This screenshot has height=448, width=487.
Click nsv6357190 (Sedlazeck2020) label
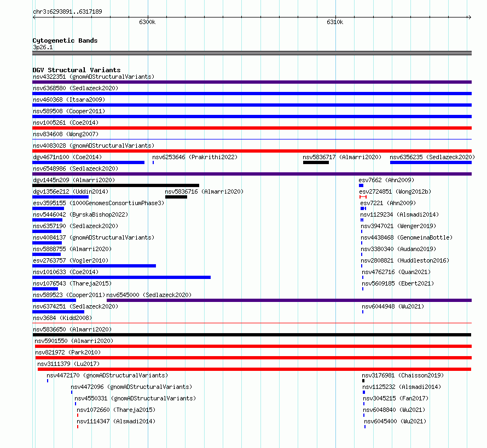(76, 226)
